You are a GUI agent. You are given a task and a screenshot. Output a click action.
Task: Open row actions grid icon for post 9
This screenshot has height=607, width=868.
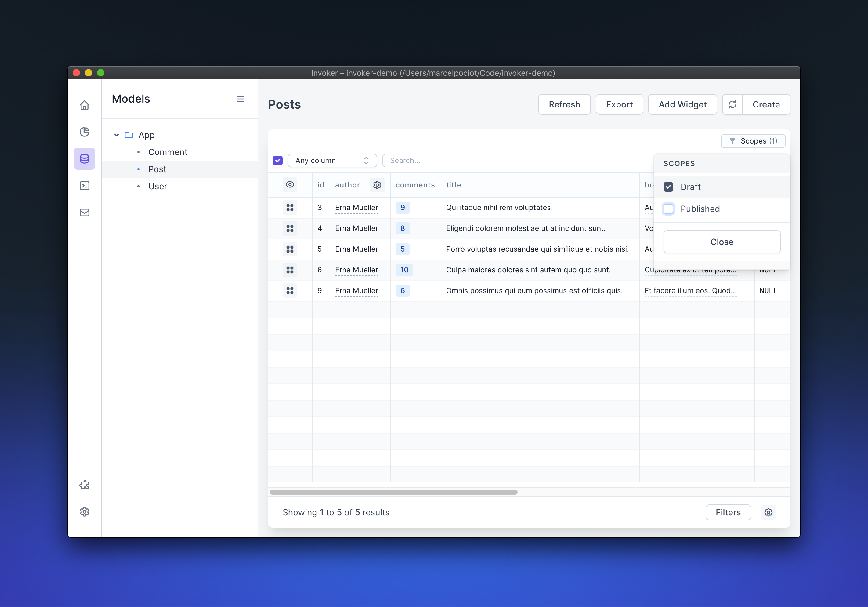[x=290, y=290]
